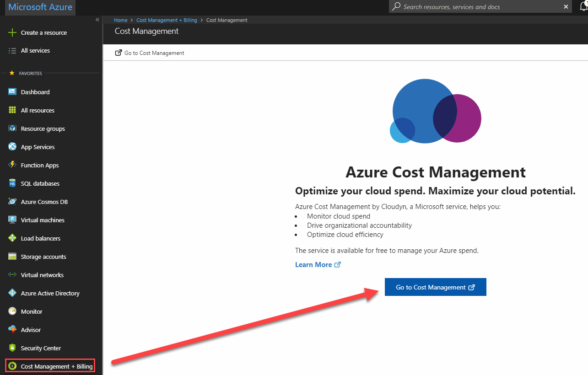Viewport: 588px width, 375px height.
Task: Click the blue Go to Cost Management button
Action: point(436,287)
